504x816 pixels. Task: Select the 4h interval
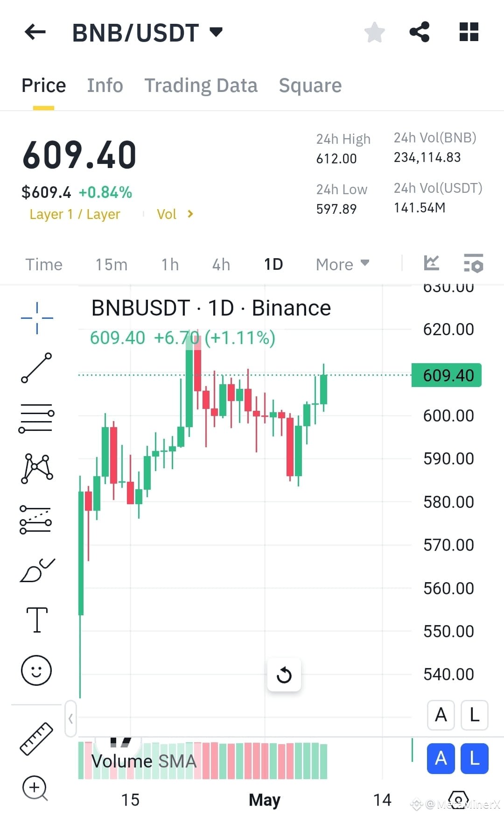point(221,265)
